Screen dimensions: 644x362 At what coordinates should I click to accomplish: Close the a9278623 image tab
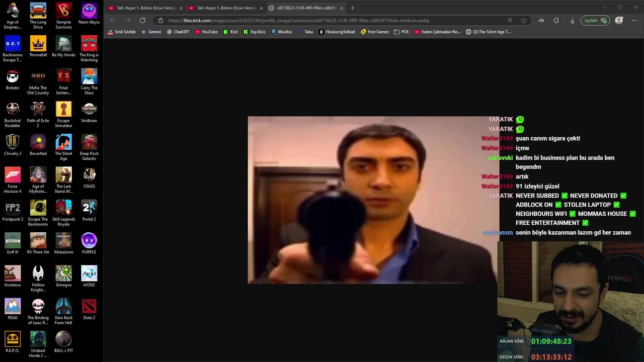(342, 8)
